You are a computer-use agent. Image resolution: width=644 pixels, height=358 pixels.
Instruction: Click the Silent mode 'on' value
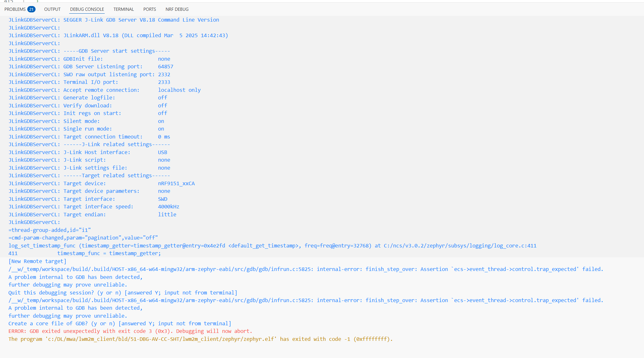pos(161,121)
